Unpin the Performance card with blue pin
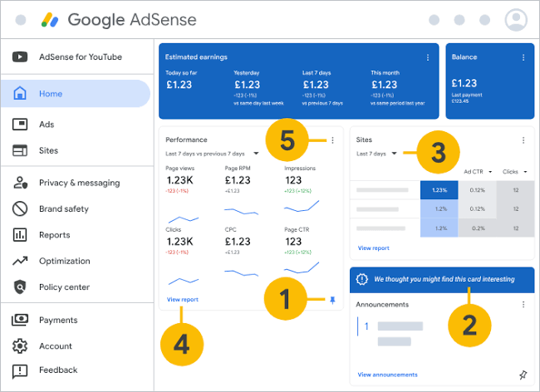 coord(332,300)
